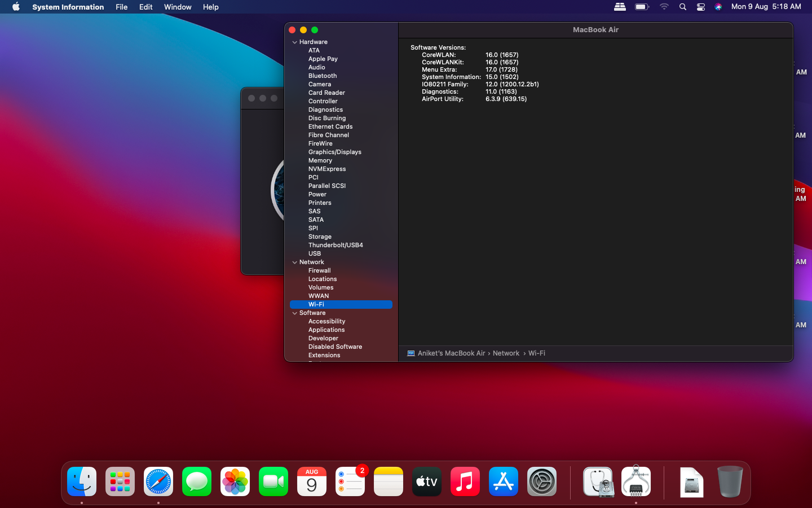812x508 pixels.
Task: Open Reminders app with badge
Action: tap(350, 482)
